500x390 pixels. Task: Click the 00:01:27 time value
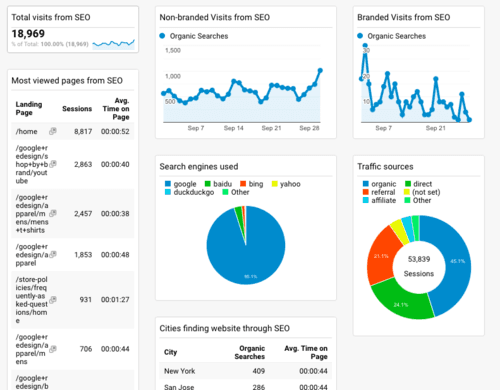115,300
